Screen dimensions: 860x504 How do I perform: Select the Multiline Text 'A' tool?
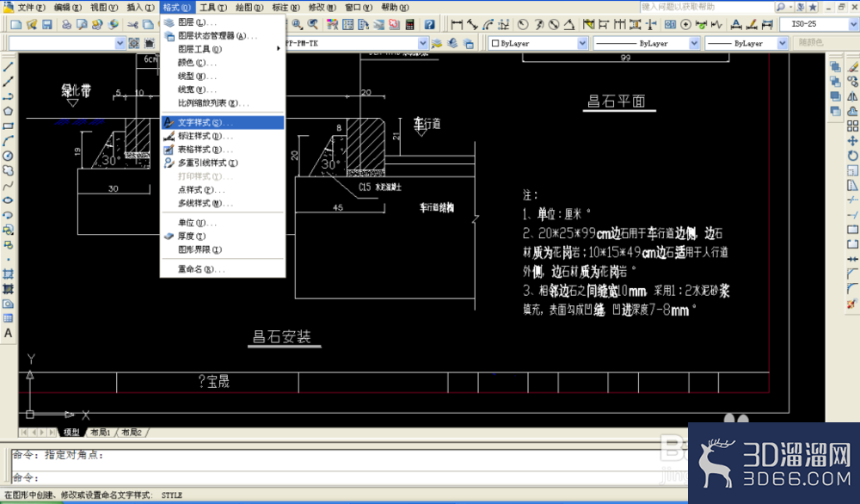pos(9,333)
